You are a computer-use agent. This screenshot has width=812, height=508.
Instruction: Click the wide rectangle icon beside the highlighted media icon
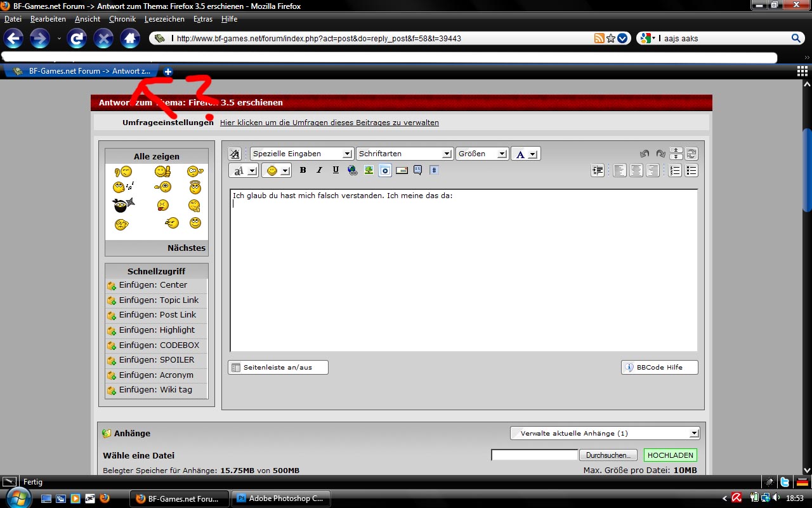click(402, 170)
